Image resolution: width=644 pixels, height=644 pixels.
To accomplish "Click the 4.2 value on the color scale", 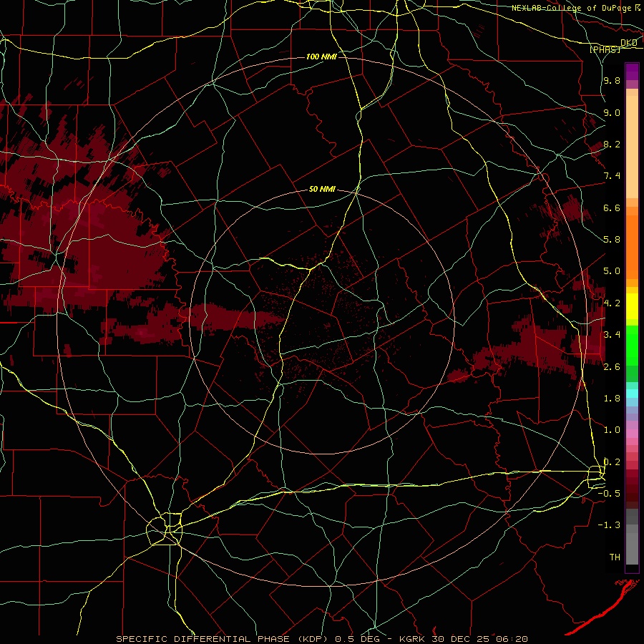I will point(612,303).
